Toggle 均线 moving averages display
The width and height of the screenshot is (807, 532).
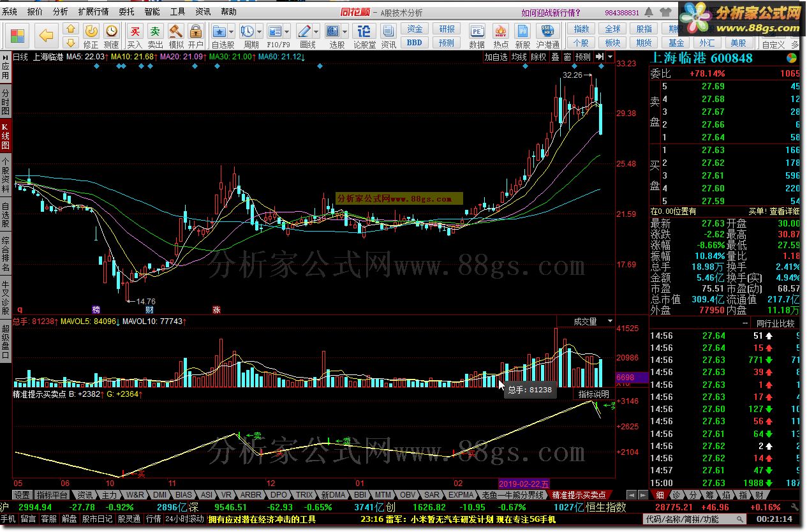(520, 57)
